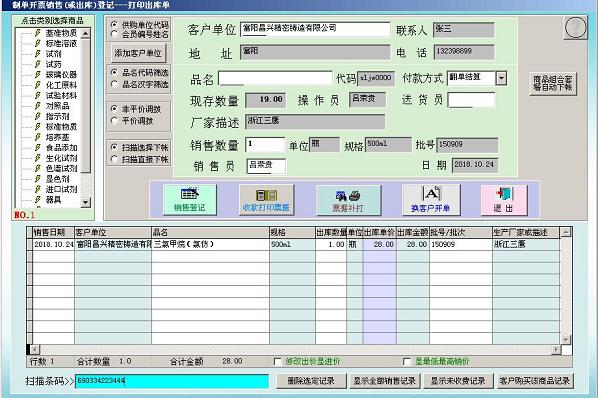Select category 食品添加 in the tree

(x=61, y=148)
